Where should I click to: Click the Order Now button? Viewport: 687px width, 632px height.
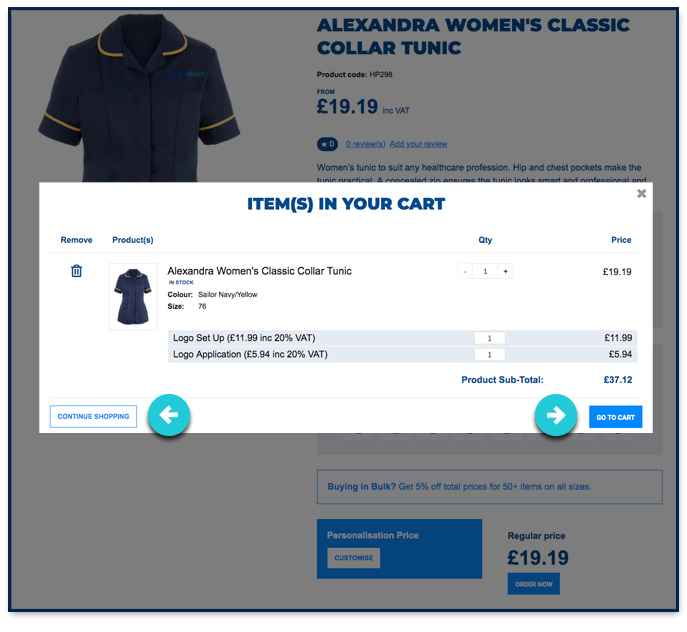pos(533,584)
